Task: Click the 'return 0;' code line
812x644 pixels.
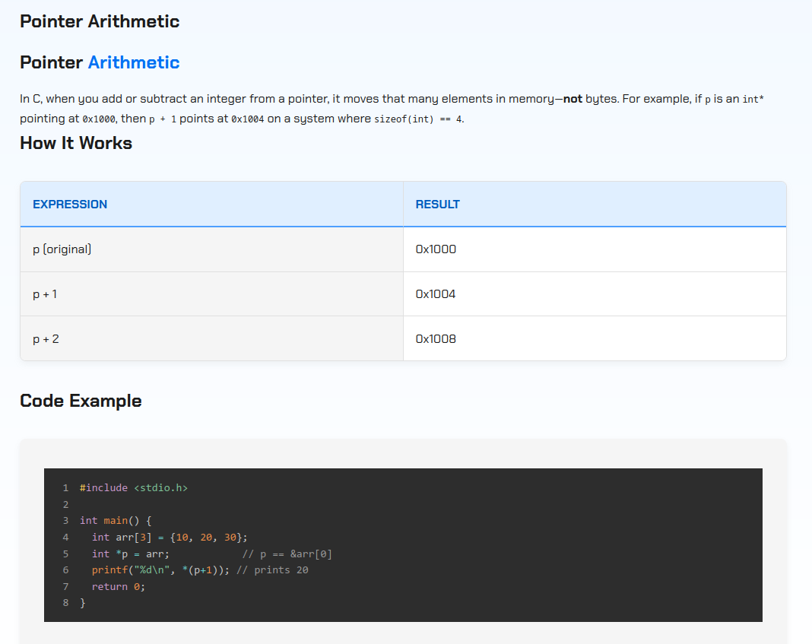Action: 119,586
